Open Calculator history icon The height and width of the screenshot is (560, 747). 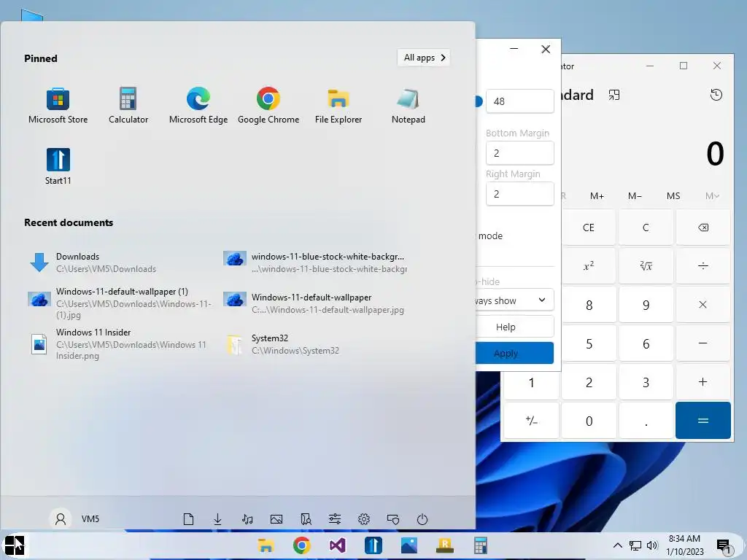click(x=716, y=95)
